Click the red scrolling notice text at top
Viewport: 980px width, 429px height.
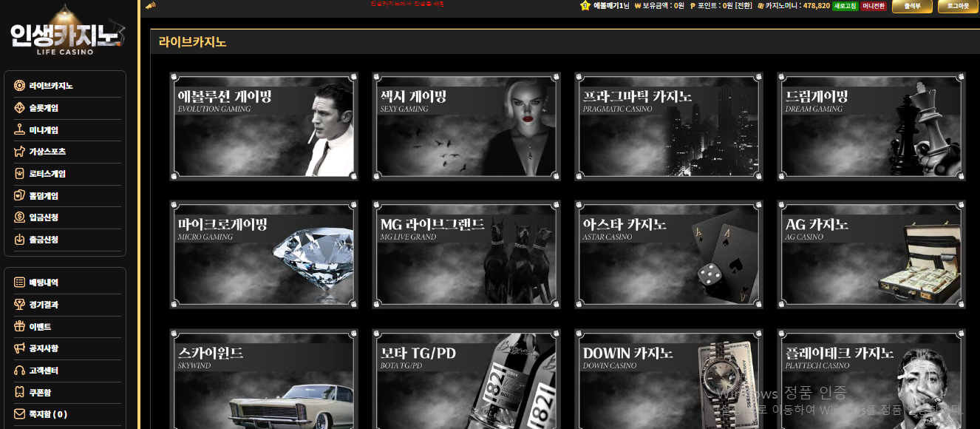[407, 4]
